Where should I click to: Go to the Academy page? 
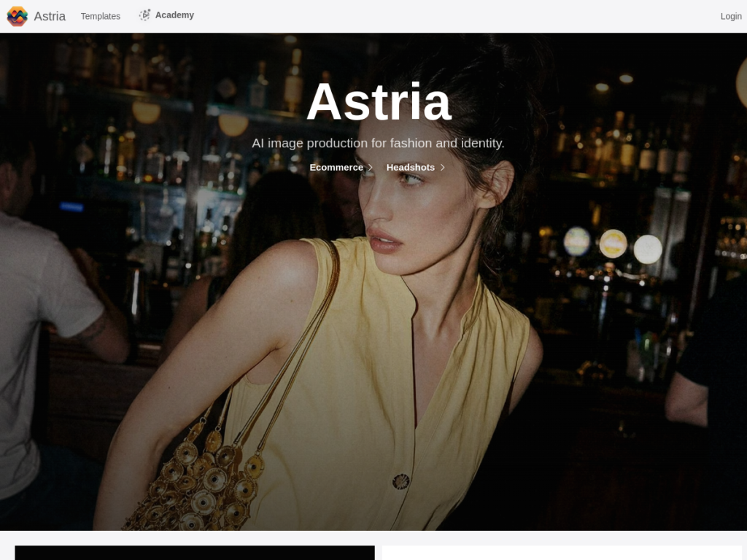point(174,15)
